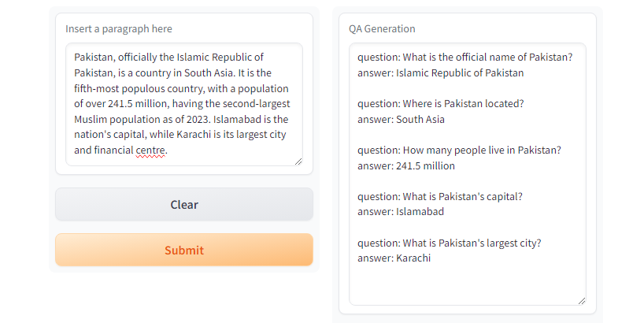Click the Submit button

coord(183,250)
